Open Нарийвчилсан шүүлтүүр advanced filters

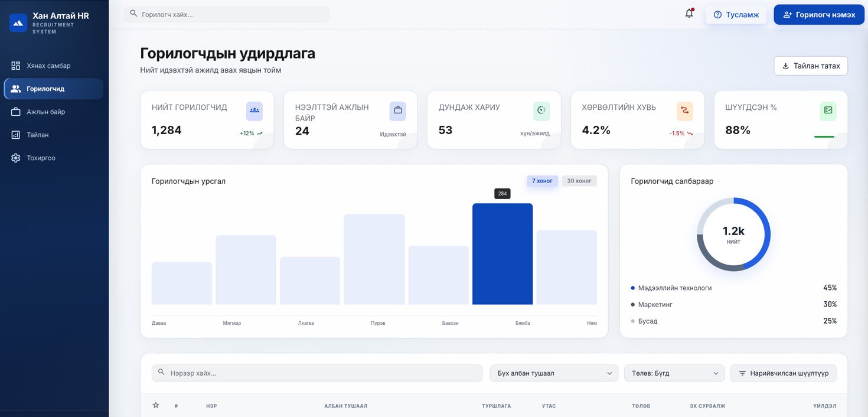pos(784,373)
